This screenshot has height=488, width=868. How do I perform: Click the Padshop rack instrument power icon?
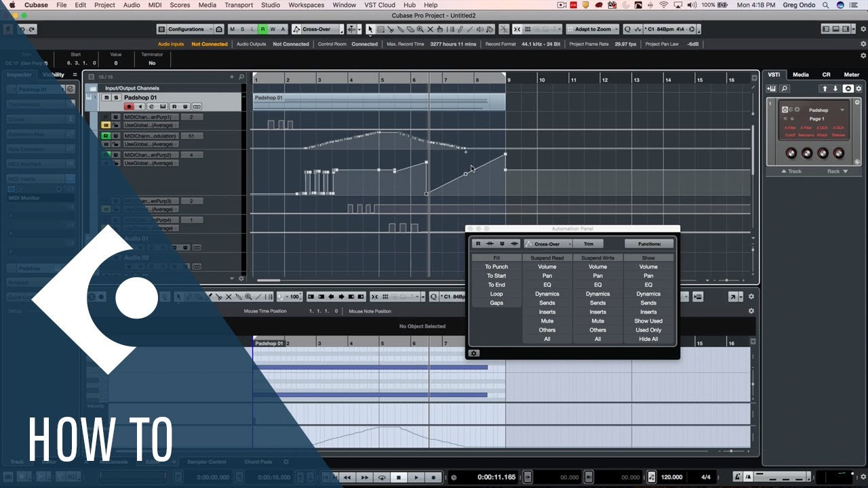coord(785,110)
